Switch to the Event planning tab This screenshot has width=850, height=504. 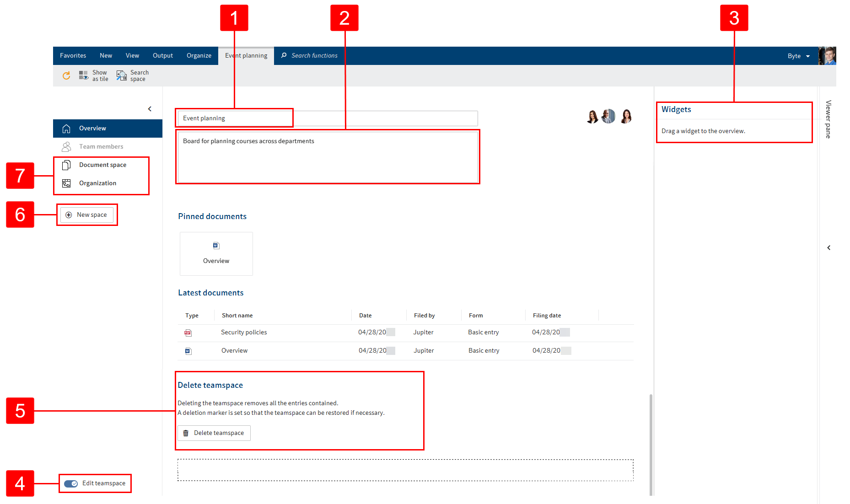pos(246,55)
